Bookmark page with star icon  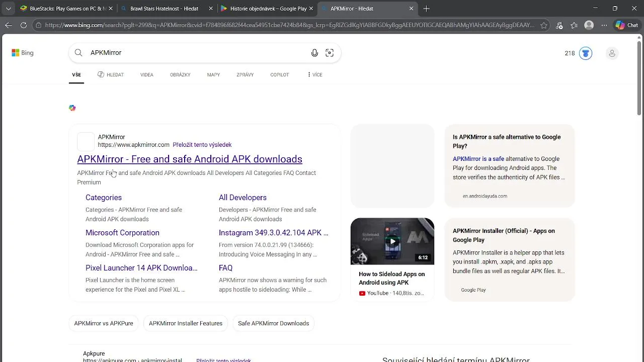point(544,25)
